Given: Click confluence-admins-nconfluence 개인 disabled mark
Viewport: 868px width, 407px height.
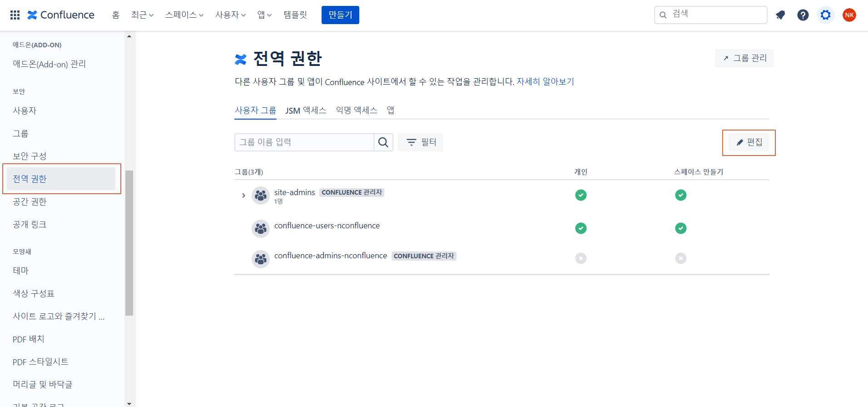Looking at the screenshot, I should pos(581,258).
